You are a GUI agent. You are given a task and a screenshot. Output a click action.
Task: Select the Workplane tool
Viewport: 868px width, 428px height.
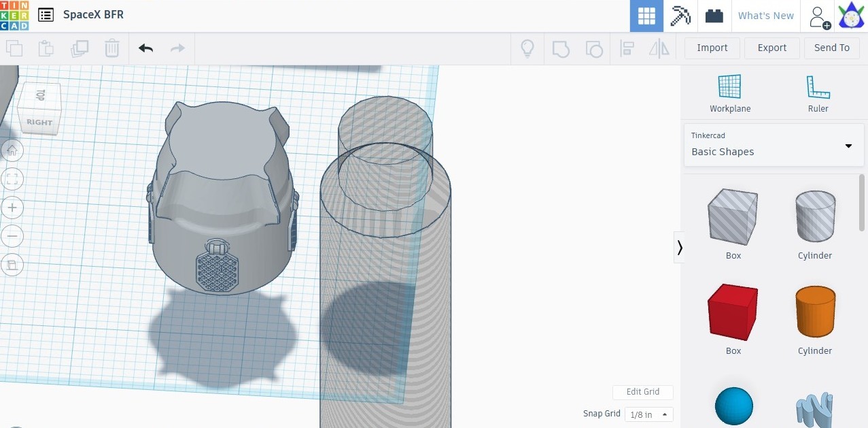729,92
